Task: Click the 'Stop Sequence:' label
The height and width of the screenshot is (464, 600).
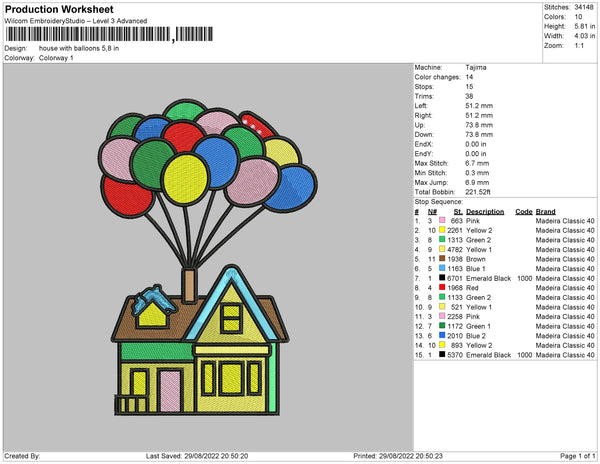Action: click(x=439, y=202)
